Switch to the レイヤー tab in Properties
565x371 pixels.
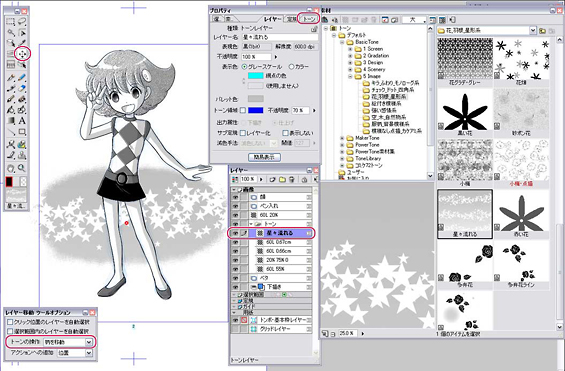272,19
